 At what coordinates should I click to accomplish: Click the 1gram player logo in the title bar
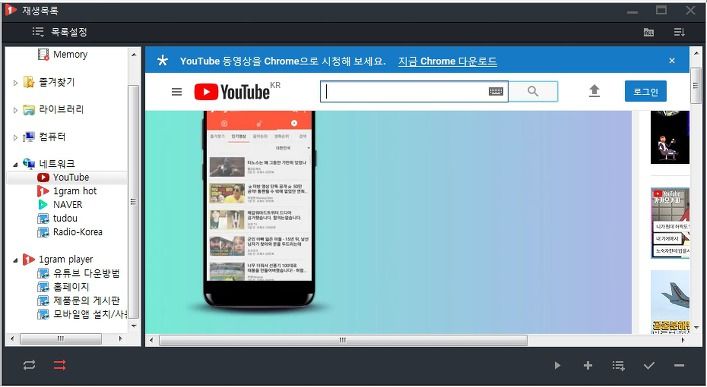[10, 10]
